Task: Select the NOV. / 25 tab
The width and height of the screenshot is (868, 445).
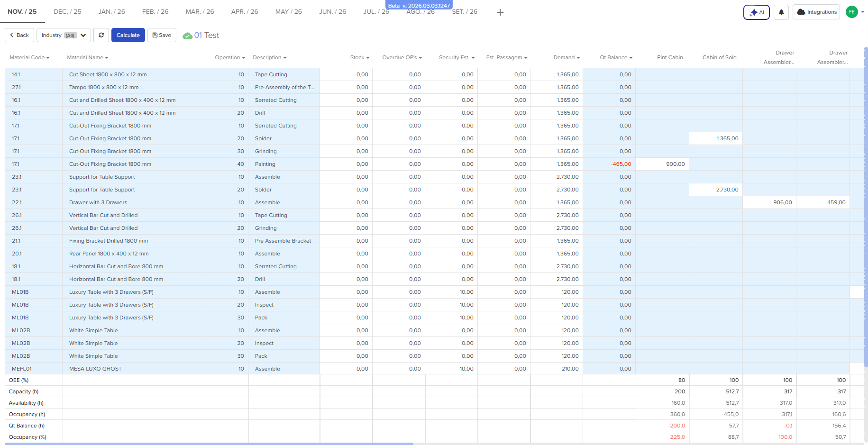Action: 22,11
